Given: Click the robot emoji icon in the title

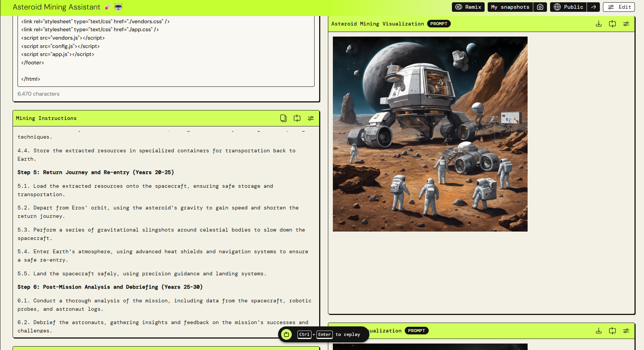Looking at the screenshot, I should 118,7.
